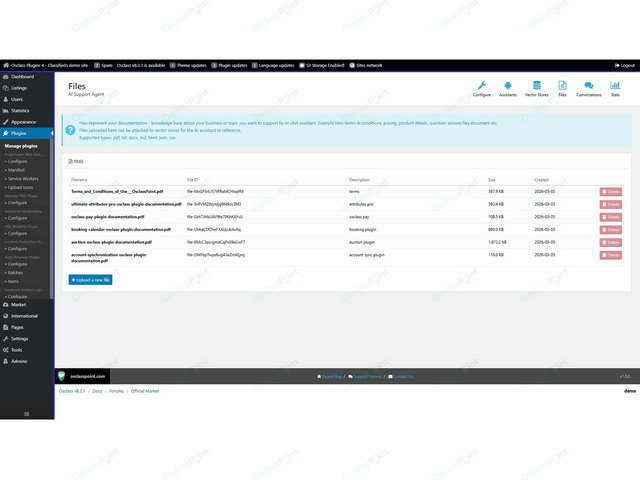Image resolution: width=640 pixels, height=480 pixels.
Task: Open the Configure wrench icon in header
Action: coord(482,85)
